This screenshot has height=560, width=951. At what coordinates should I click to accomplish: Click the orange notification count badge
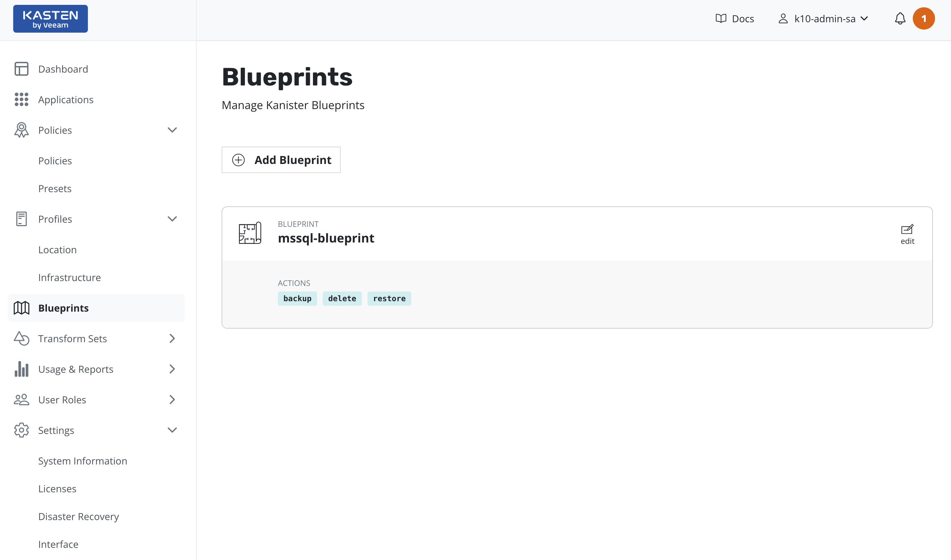tap(924, 19)
